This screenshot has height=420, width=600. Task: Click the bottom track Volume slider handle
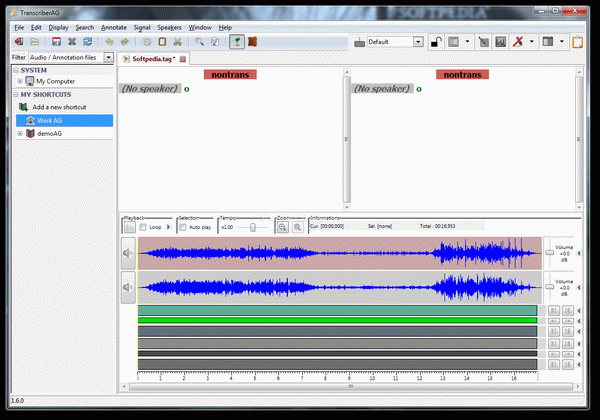(x=549, y=287)
